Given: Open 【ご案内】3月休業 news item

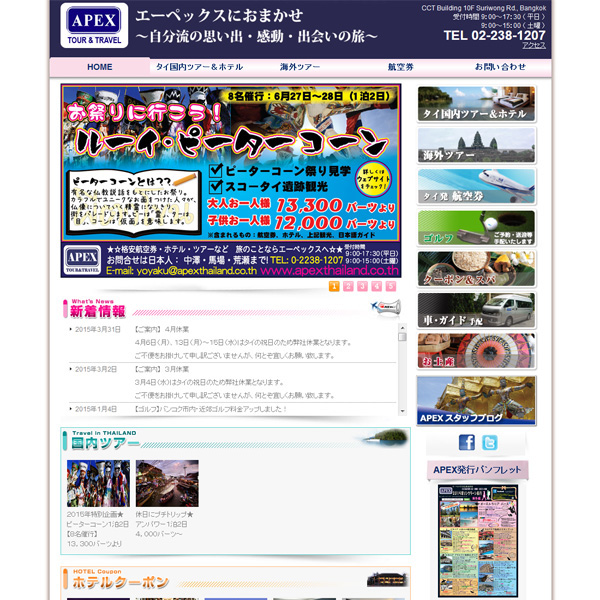Looking at the screenshot, I should 161,369.
